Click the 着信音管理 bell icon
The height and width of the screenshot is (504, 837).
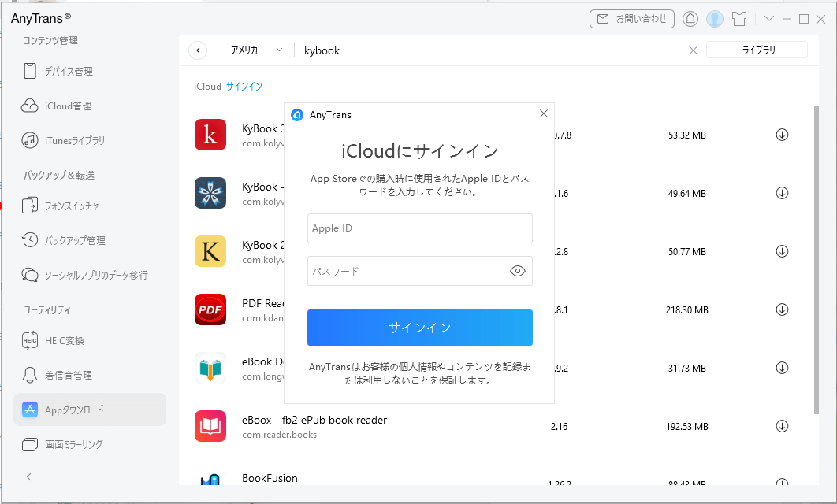[30, 375]
